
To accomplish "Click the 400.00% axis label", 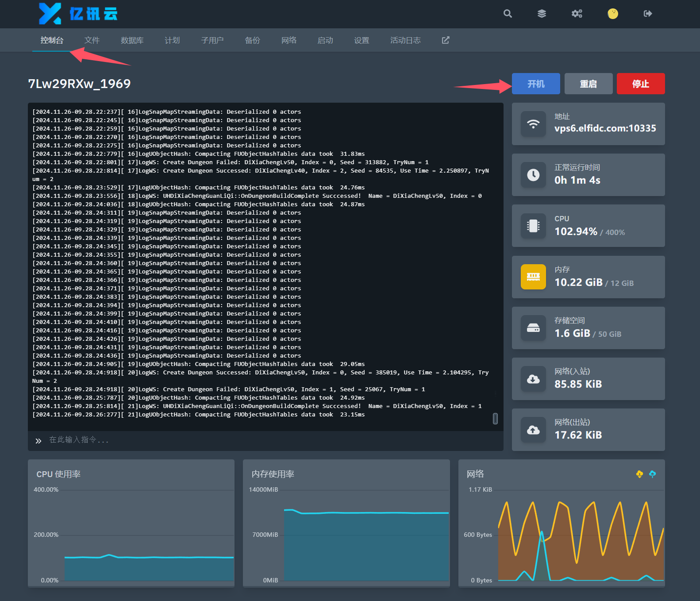I will pos(46,489).
